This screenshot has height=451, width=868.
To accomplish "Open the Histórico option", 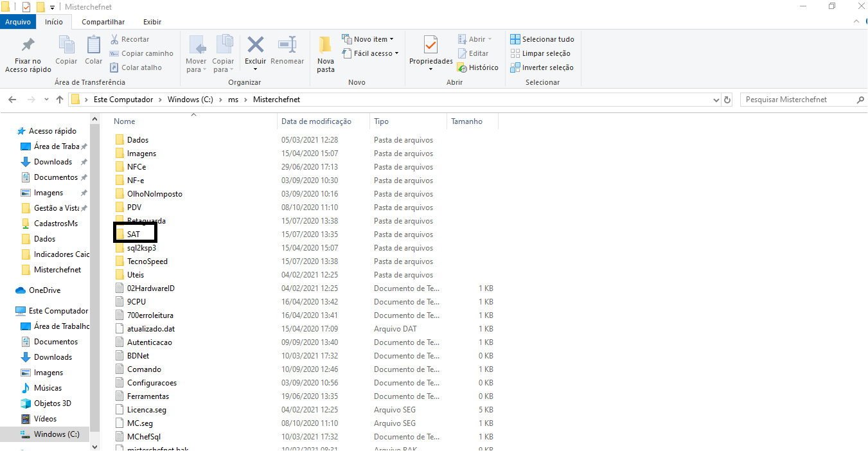I will [478, 67].
